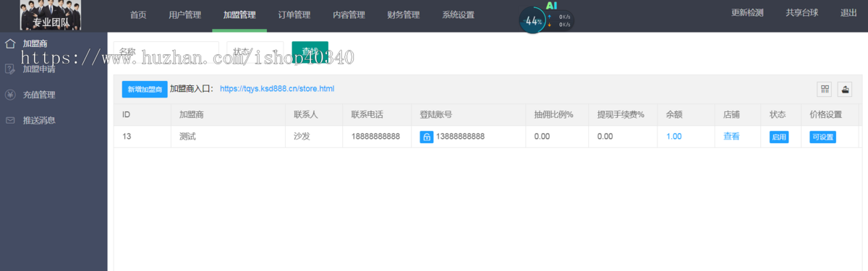This screenshot has width=868, height=271.
Task: Select the 加盟管理 tab
Action: pyautogui.click(x=239, y=14)
